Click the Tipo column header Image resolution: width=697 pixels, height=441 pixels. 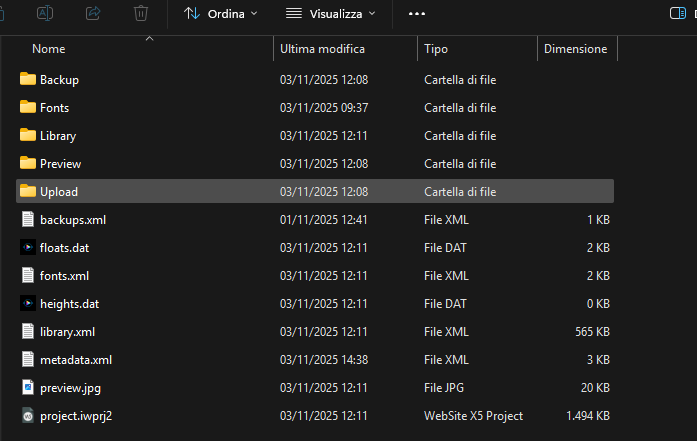point(436,49)
